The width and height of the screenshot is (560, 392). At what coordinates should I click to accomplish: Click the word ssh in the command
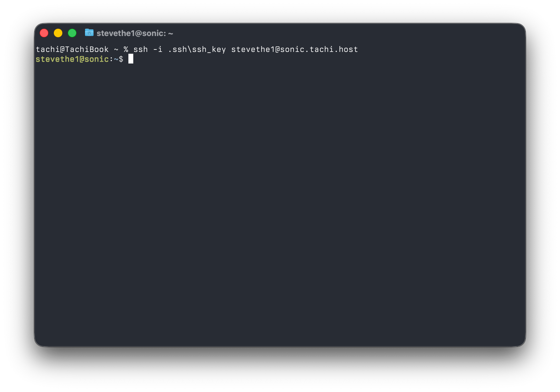click(141, 49)
